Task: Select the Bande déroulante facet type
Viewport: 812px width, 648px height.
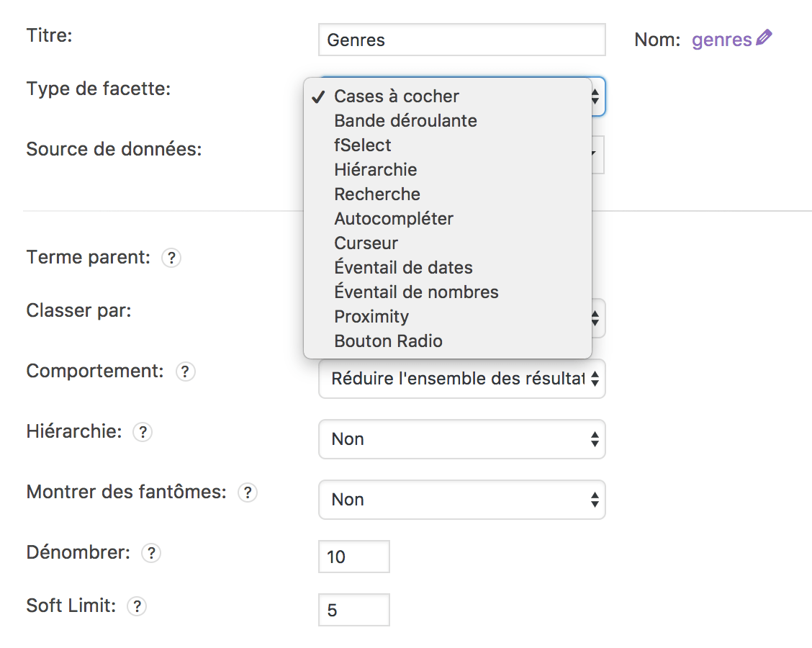Action: point(405,120)
